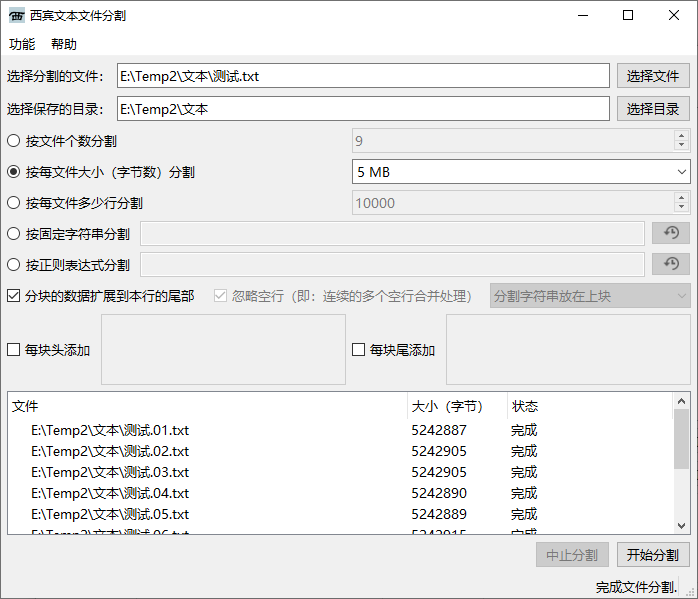698x599 pixels.
Task: Open 分割字符串放在上块 dropdown
Action: [x=590, y=296]
